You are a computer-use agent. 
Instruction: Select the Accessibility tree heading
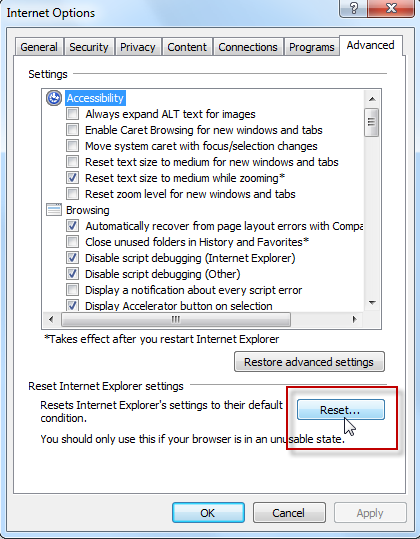point(95,98)
